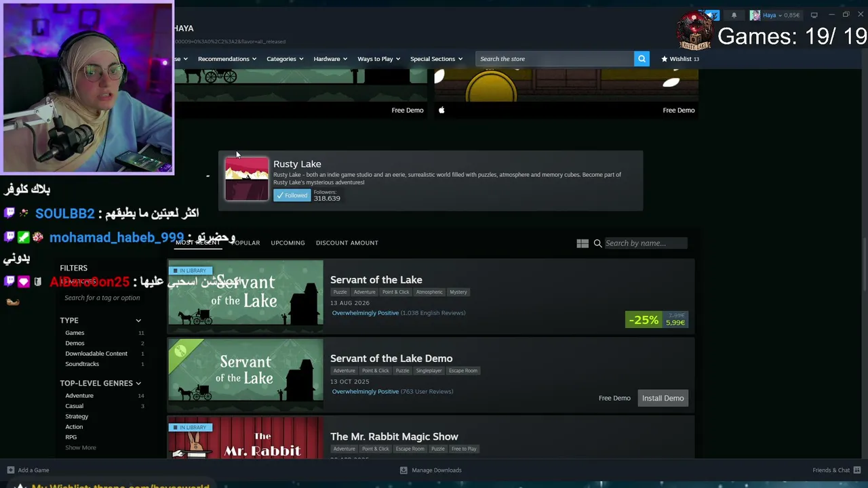
Task: Click the Install Demo button
Action: coord(663,399)
